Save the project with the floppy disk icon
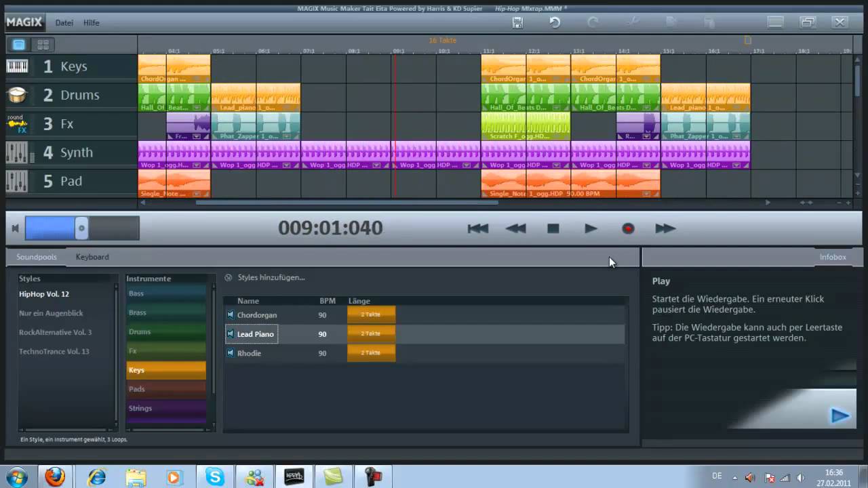868x488 pixels. pyautogui.click(x=517, y=22)
